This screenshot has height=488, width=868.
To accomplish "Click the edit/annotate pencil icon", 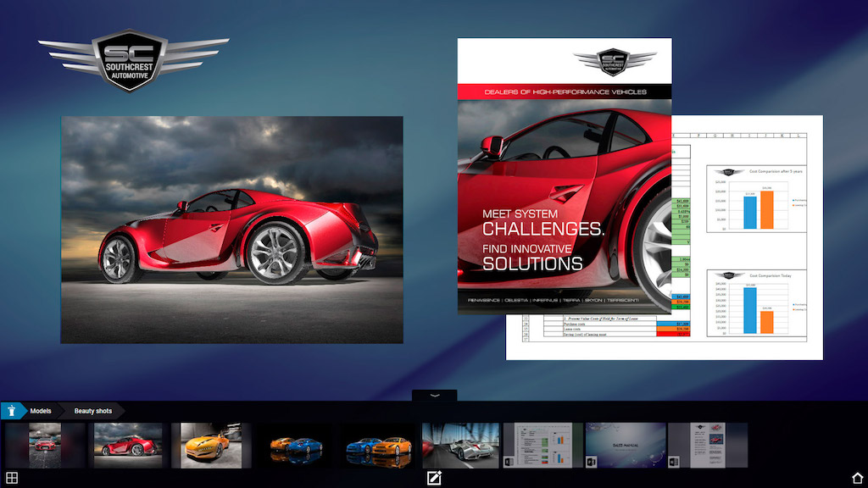I will (434, 478).
